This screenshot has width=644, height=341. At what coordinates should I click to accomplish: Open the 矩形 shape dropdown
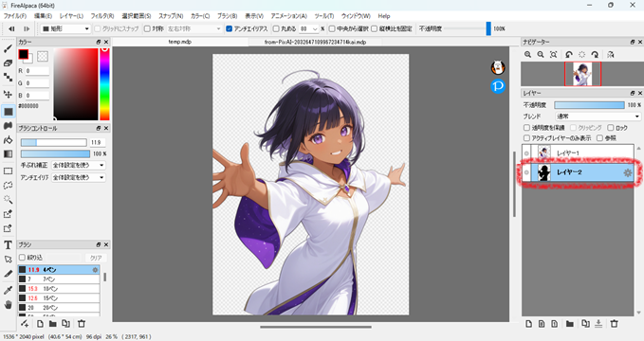65,28
